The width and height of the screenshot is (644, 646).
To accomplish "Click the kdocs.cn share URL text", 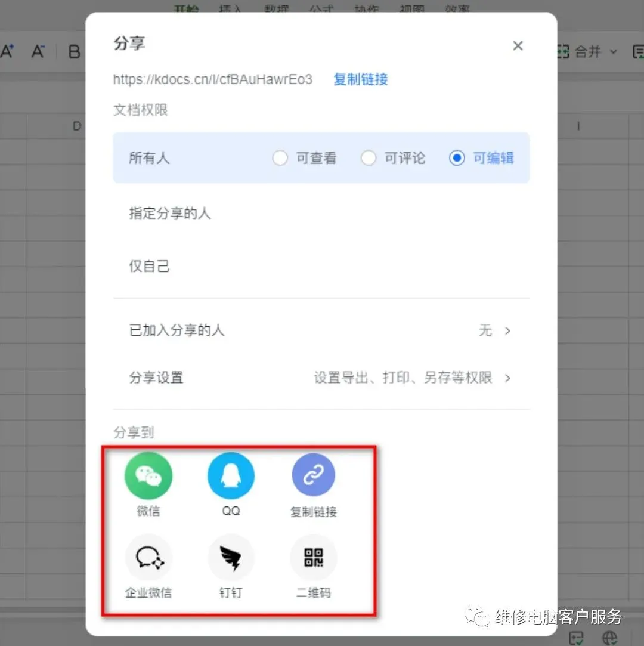I will point(212,79).
